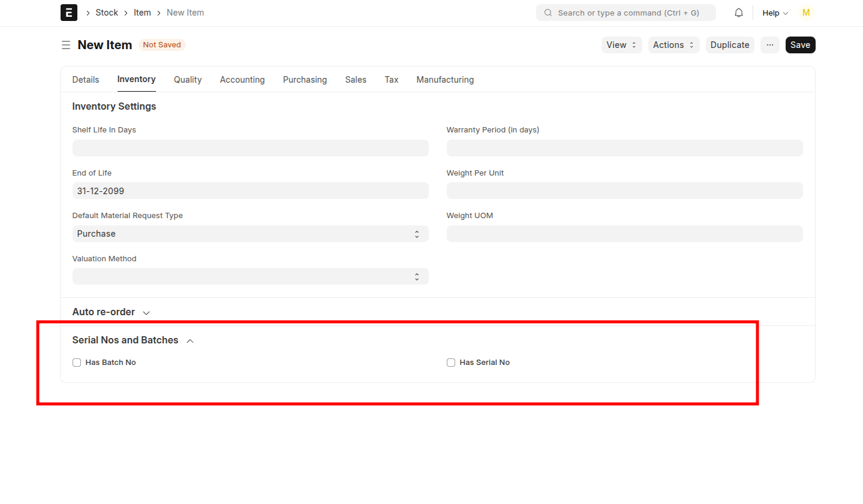This screenshot has width=863, height=504.
Task: Open the Help dropdown
Action: pyautogui.click(x=775, y=13)
